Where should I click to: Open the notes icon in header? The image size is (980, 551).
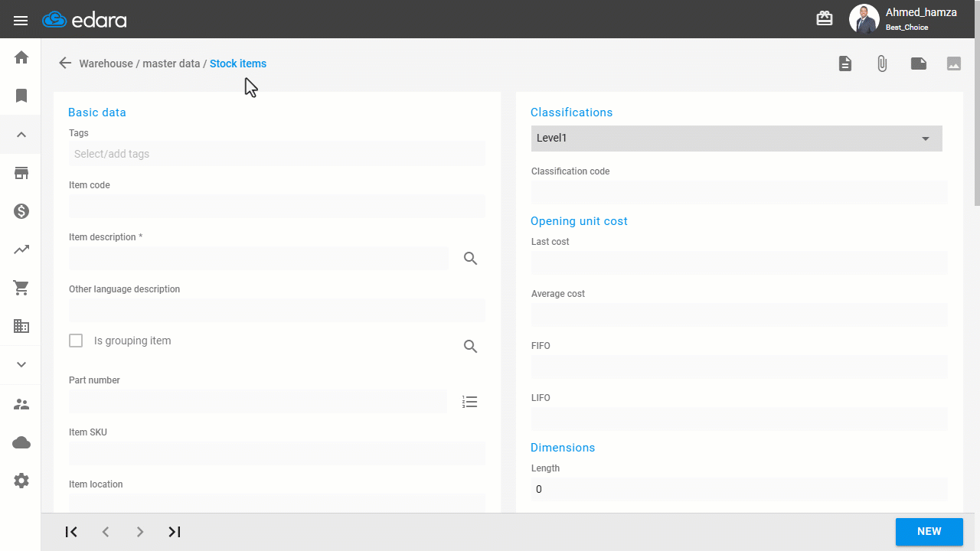pos(919,64)
